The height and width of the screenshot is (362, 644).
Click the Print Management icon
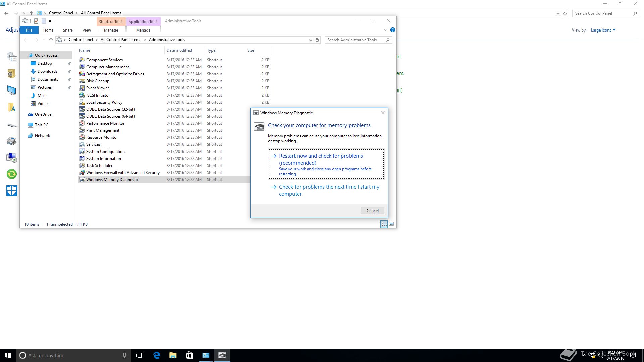tap(82, 130)
